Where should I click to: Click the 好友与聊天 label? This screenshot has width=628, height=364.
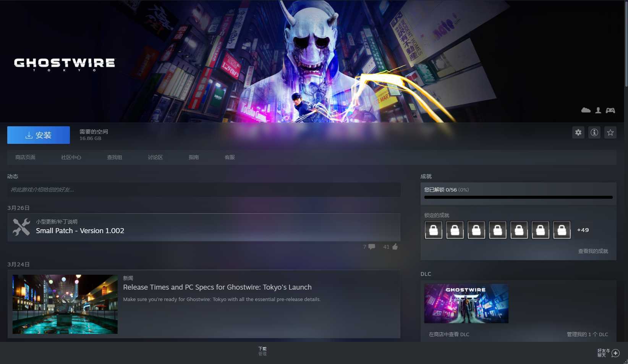pyautogui.click(x=604, y=353)
